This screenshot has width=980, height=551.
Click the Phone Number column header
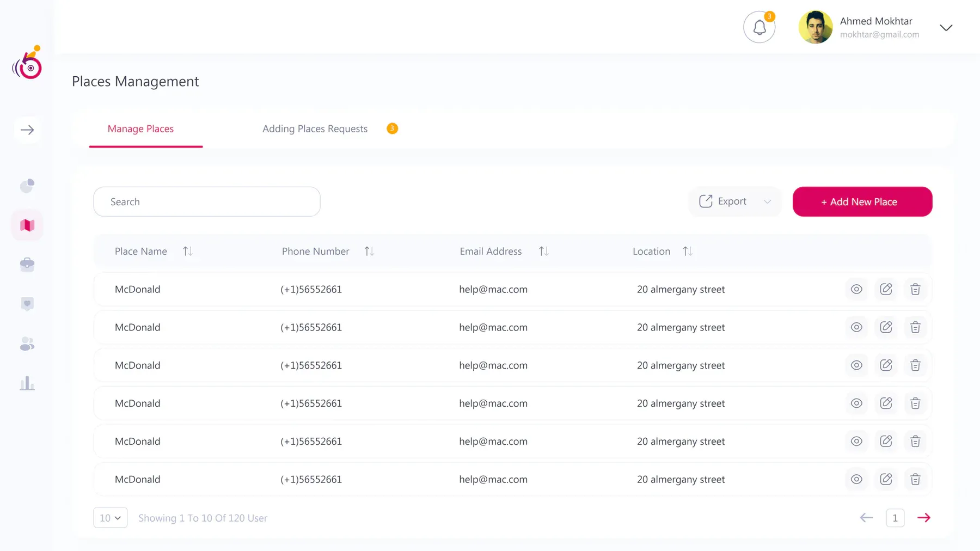pyautogui.click(x=315, y=251)
